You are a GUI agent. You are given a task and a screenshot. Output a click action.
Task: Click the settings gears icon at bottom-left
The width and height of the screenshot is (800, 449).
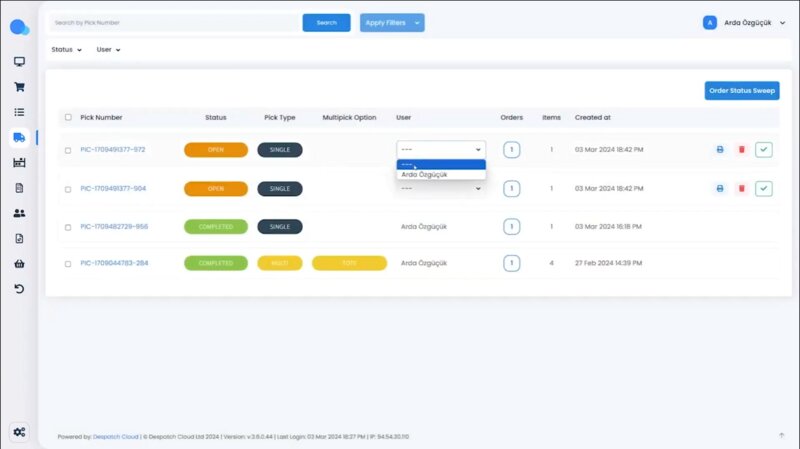19,432
